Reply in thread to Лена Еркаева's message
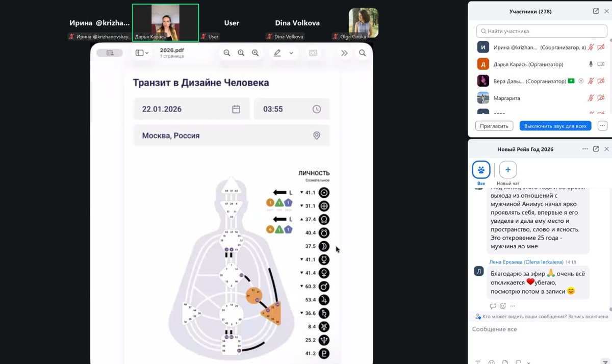The image size is (612, 364). 493,306
